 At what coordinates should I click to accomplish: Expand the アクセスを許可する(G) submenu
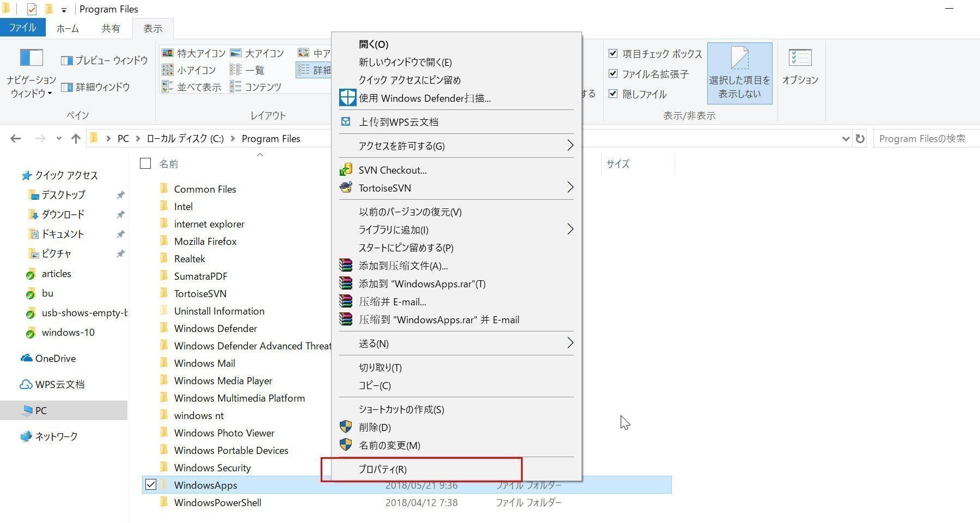coord(570,145)
